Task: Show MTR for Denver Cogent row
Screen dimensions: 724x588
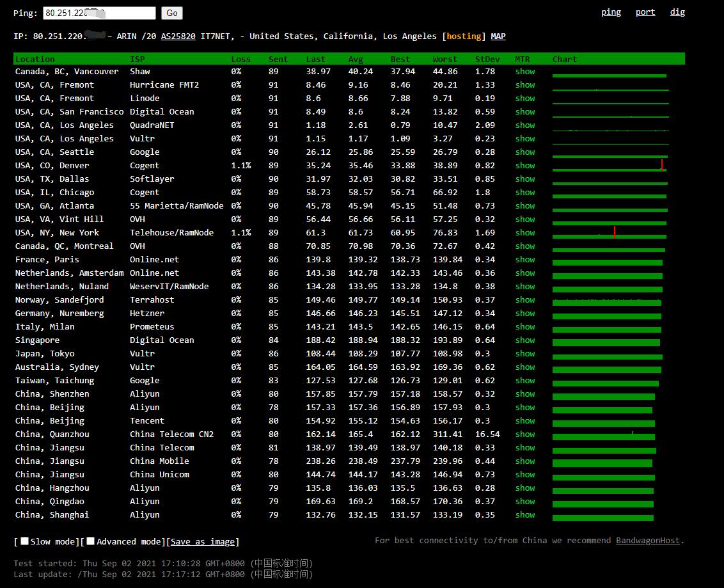Action: point(524,166)
